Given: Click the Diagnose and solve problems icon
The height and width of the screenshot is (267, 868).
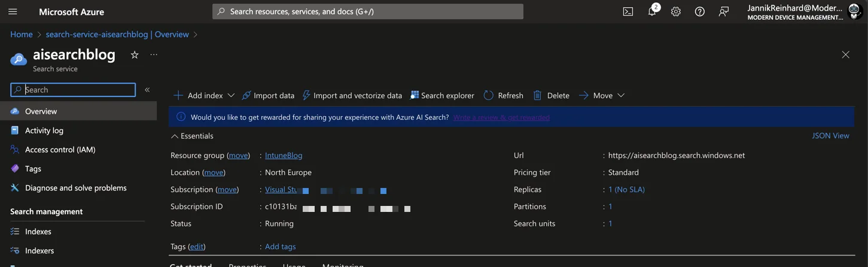Looking at the screenshot, I should pyautogui.click(x=15, y=188).
